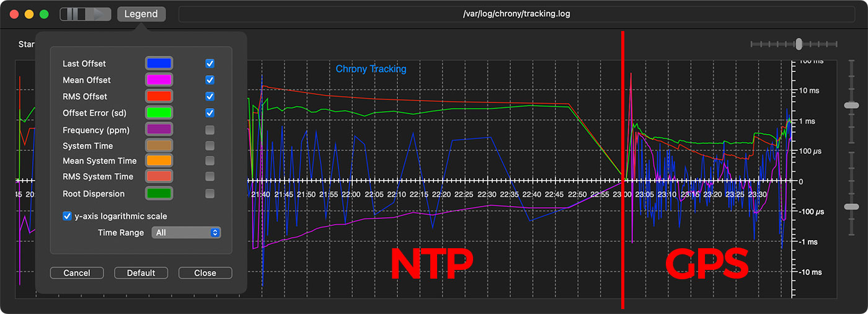The height and width of the screenshot is (314, 868).
Task: Open the salmon RMS System Time color well
Action: click(x=159, y=177)
